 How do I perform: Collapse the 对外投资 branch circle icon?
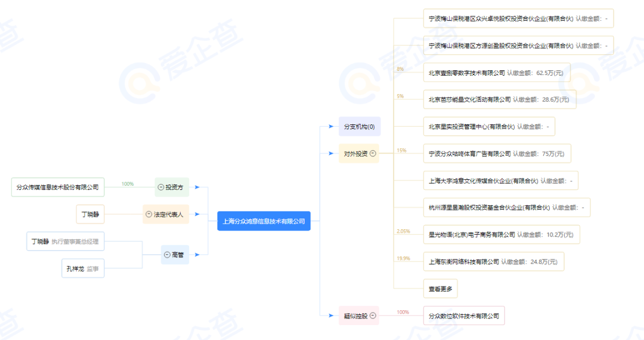(373, 154)
